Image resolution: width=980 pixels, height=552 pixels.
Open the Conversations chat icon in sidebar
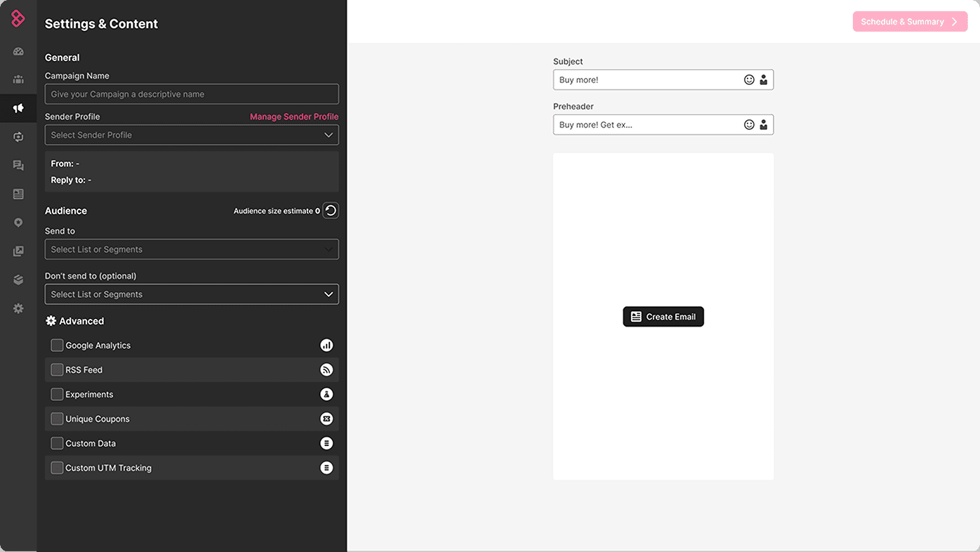click(x=18, y=166)
